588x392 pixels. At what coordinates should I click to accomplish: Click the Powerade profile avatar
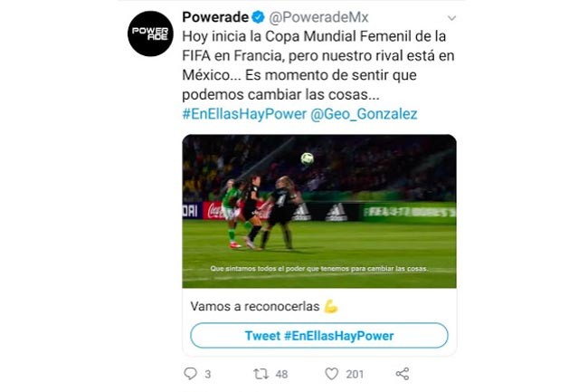(x=150, y=33)
